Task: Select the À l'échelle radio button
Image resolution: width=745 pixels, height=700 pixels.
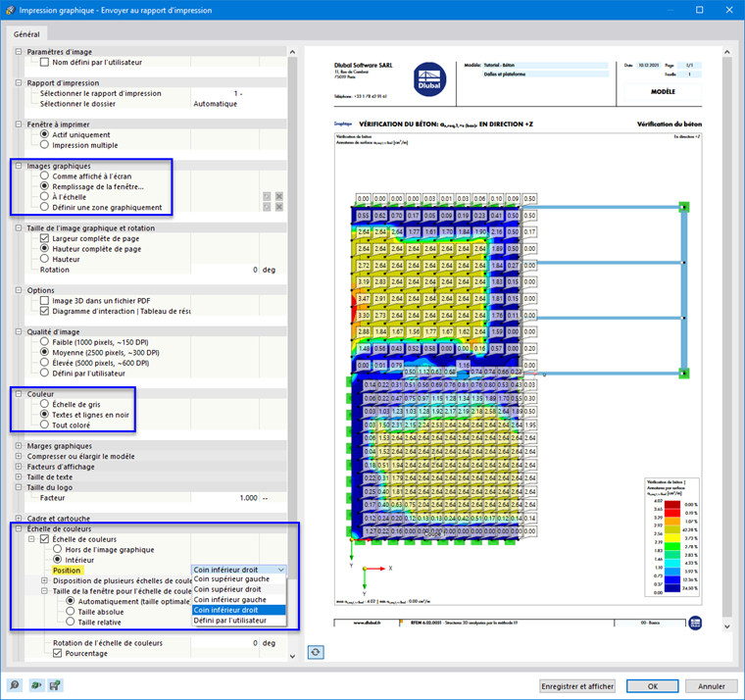Action: point(44,196)
